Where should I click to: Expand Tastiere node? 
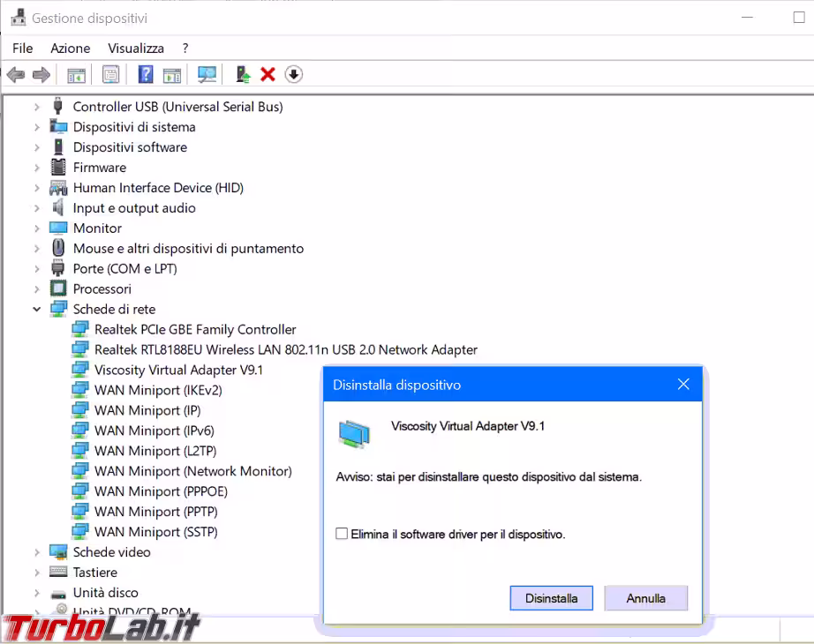[x=36, y=572]
